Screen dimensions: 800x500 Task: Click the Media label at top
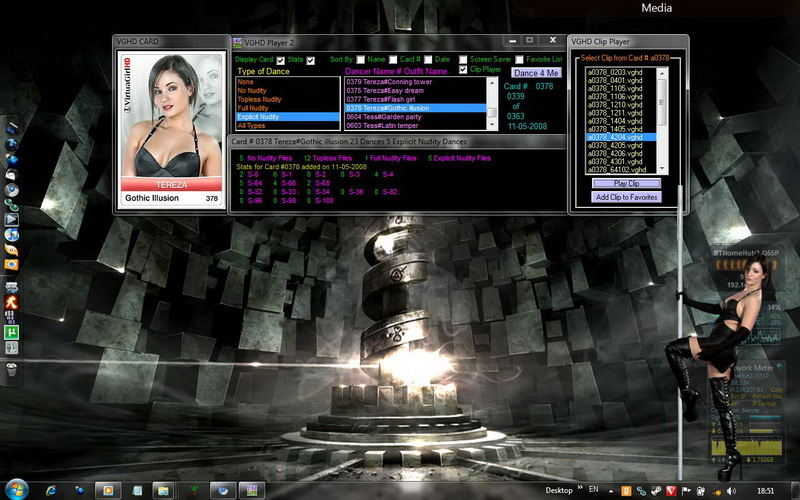(x=657, y=8)
